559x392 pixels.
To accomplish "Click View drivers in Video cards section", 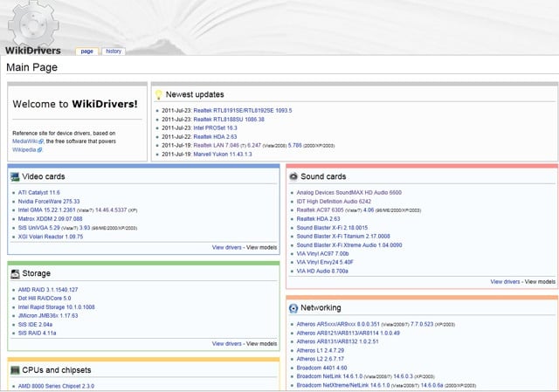I will [x=226, y=247].
